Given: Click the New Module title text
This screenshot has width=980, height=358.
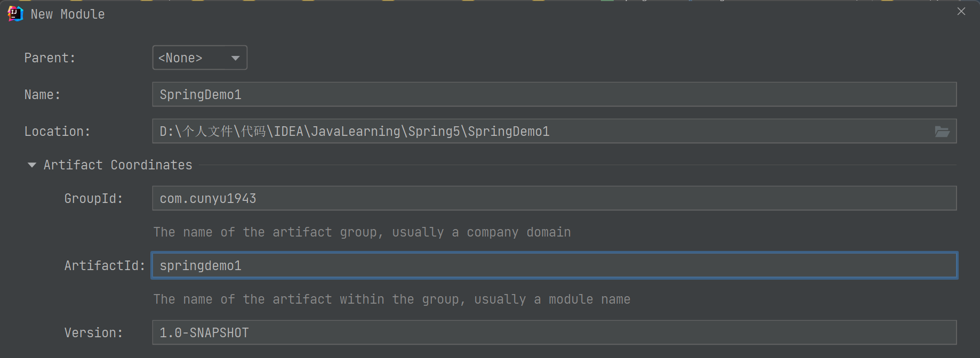Looking at the screenshot, I should coord(68,14).
